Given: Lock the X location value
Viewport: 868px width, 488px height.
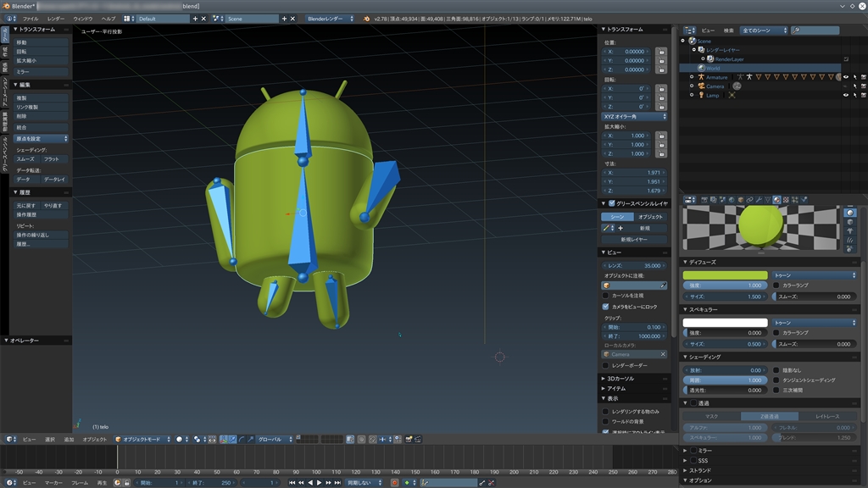Looking at the screenshot, I should point(660,51).
